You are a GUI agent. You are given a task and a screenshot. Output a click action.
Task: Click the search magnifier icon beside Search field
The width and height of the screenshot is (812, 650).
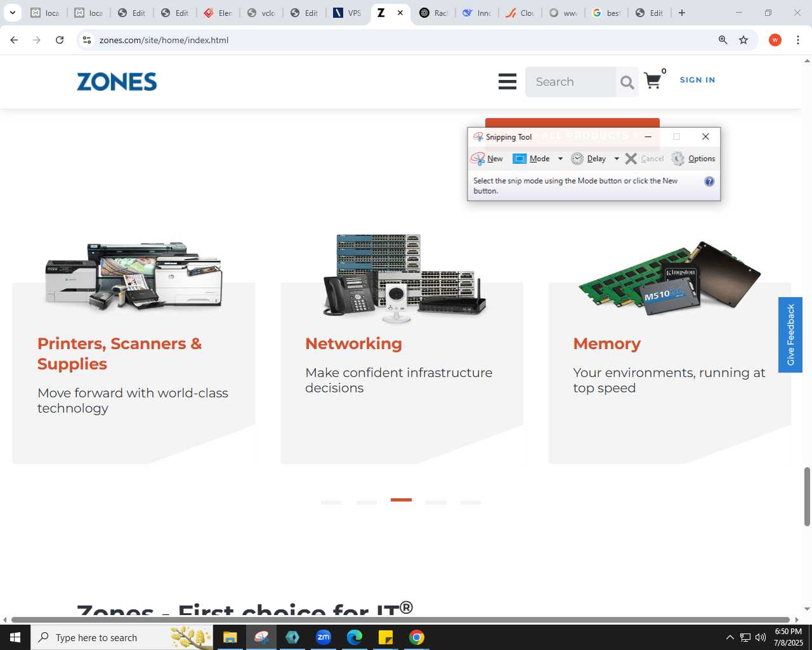click(x=627, y=82)
